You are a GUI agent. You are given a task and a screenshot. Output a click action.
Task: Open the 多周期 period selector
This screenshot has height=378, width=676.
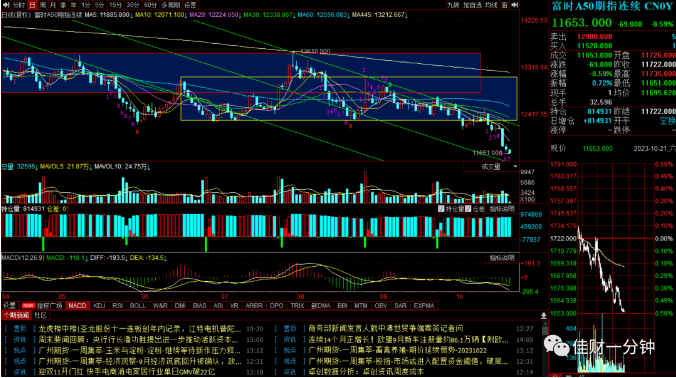coord(171,5)
